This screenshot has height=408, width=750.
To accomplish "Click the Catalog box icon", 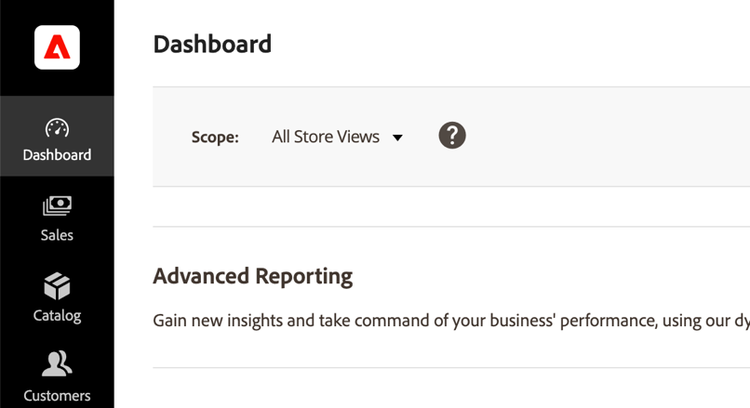I will pyautogui.click(x=57, y=287).
